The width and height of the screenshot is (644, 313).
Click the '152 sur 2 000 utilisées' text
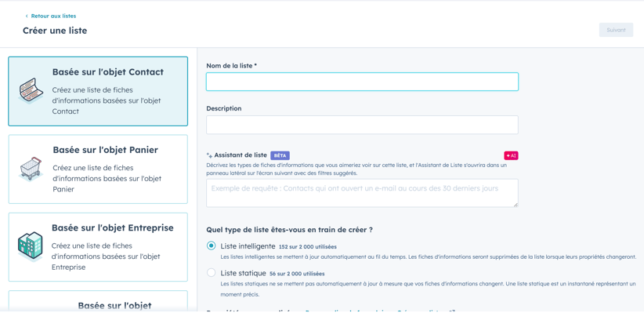point(308,247)
